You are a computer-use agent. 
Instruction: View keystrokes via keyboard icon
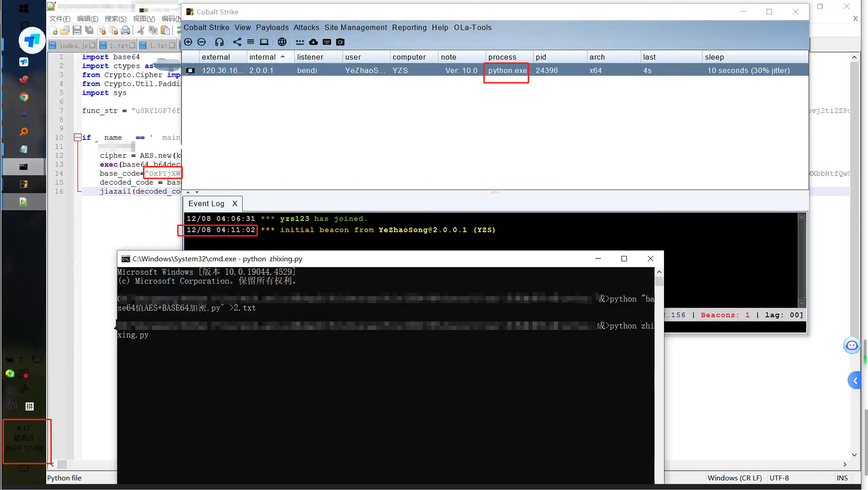pos(327,42)
